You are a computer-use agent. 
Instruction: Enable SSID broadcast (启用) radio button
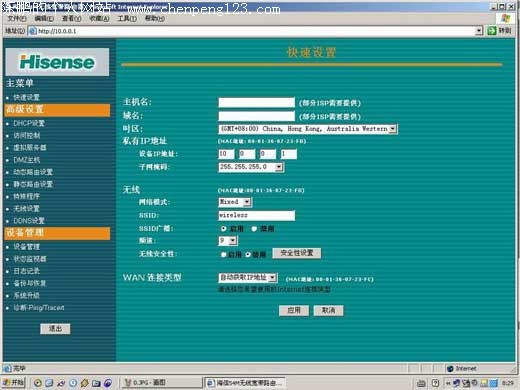(x=224, y=229)
